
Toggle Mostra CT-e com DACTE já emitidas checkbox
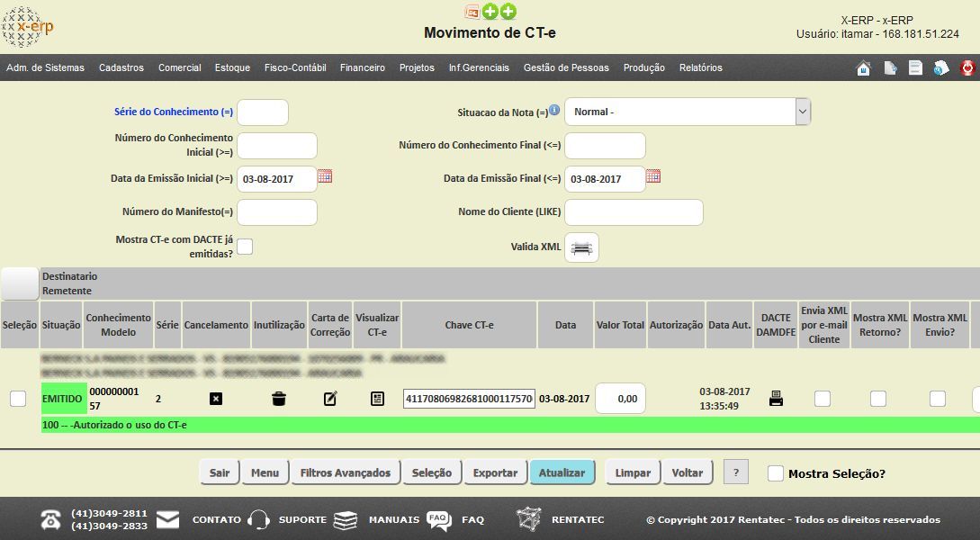(245, 247)
